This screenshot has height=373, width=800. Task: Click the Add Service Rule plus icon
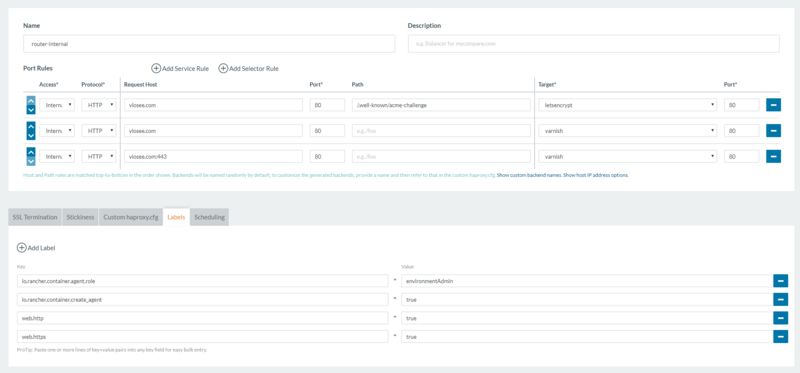tap(156, 68)
